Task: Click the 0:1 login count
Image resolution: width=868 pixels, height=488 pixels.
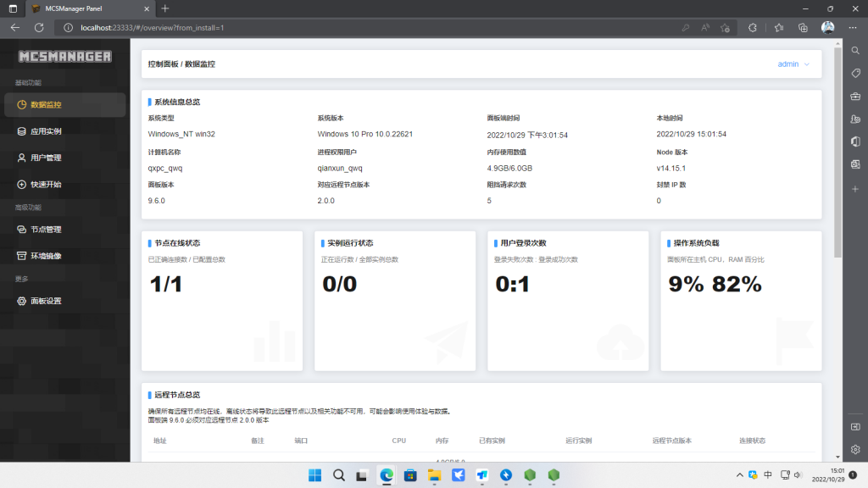Action: click(x=512, y=285)
